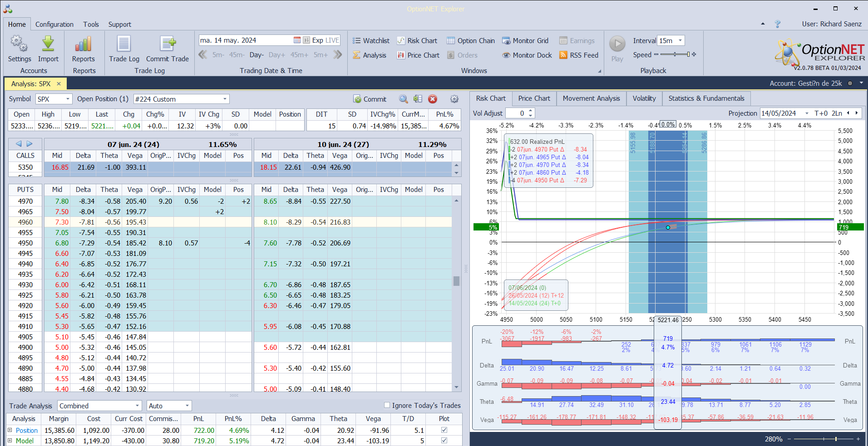Step back one day with Day-
This screenshot has width=868, height=446.
256,55
